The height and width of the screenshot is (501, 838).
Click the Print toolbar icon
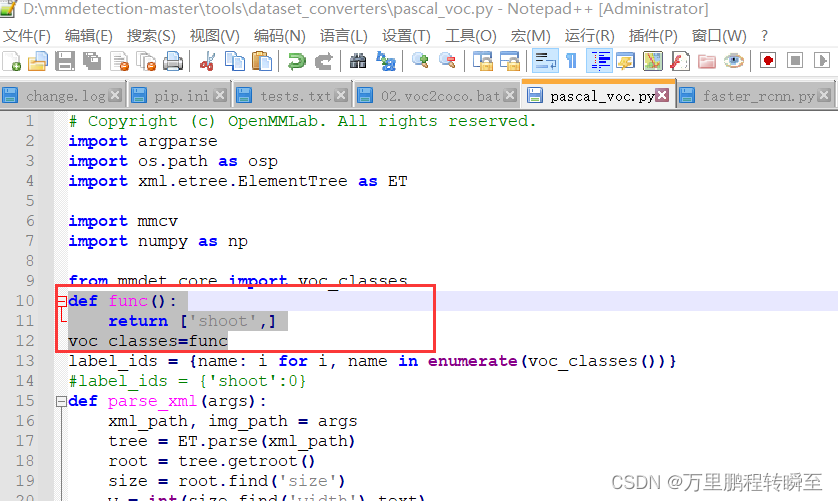[x=173, y=61]
